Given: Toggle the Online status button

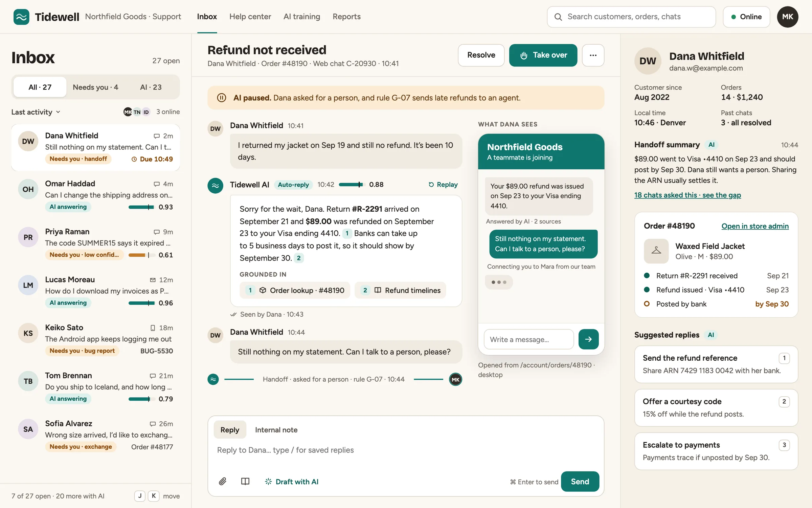Looking at the screenshot, I should (746, 17).
